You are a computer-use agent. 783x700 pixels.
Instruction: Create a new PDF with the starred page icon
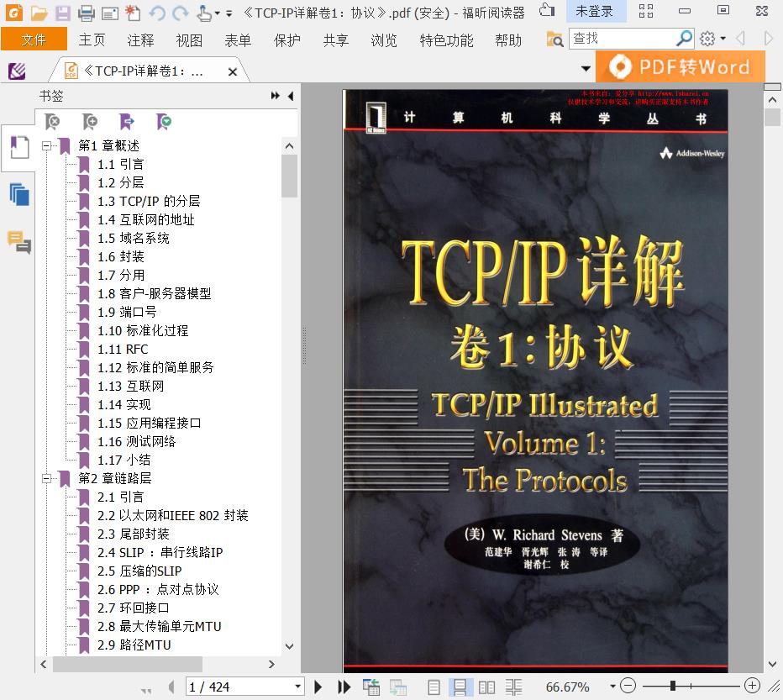point(133,13)
